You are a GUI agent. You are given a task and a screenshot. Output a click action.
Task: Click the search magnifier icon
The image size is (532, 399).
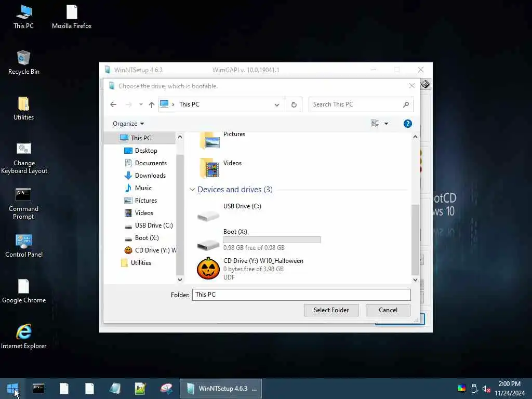point(406,104)
